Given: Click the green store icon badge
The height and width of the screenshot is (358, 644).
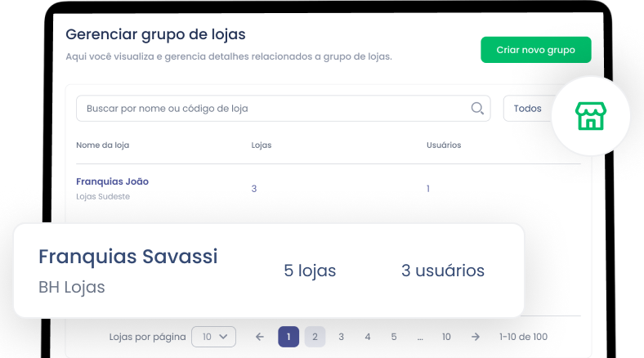Looking at the screenshot, I should pos(590,117).
